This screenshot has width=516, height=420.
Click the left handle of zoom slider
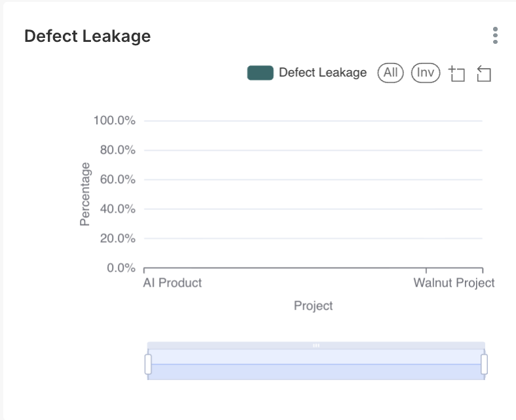click(x=148, y=364)
